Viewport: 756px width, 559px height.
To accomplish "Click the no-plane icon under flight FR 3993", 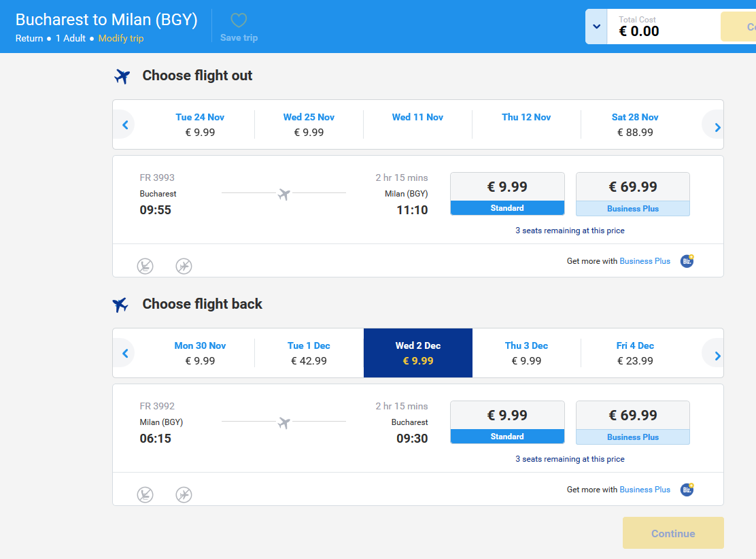I will point(184,266).
